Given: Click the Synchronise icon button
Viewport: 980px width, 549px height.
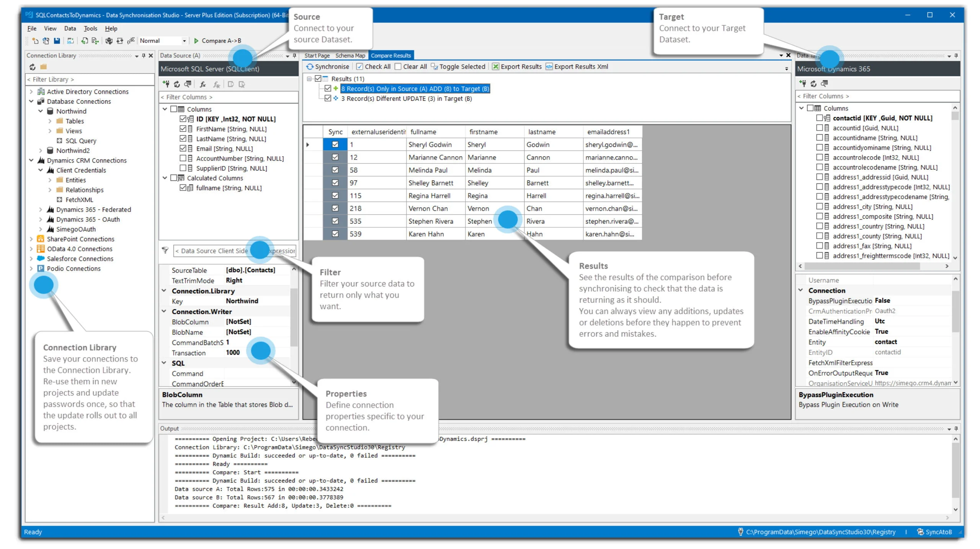Looking at the screenshot, I should [x=310, y=67].
